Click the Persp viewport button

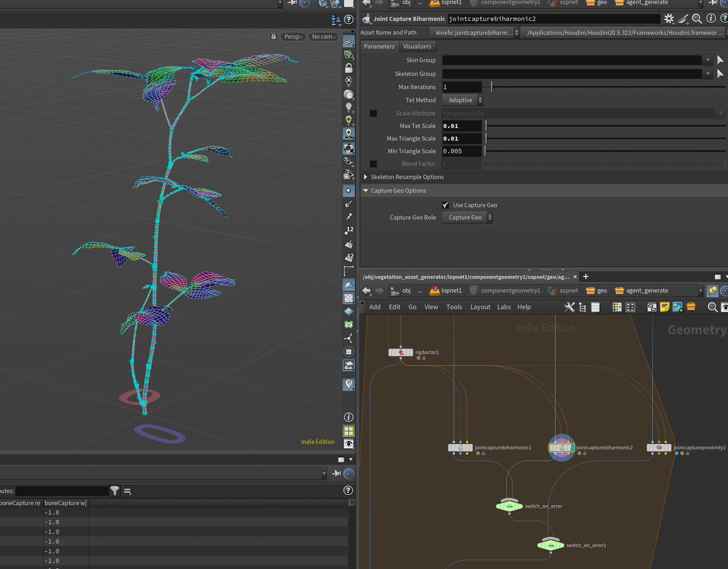coord(293,36)
